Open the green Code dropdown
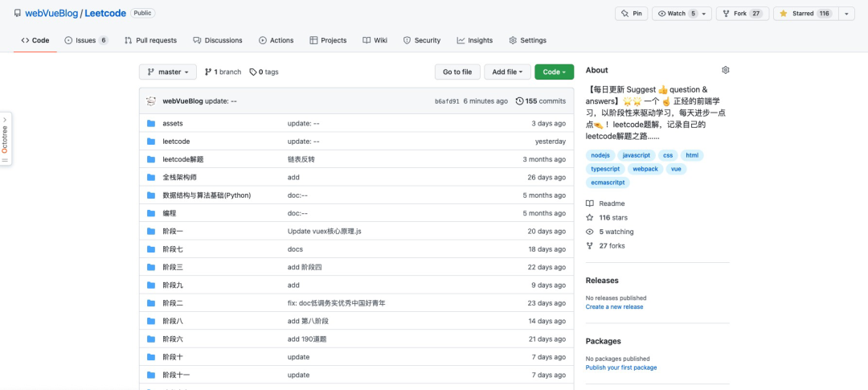The image size is (868, 390). (x=554, y=72)
